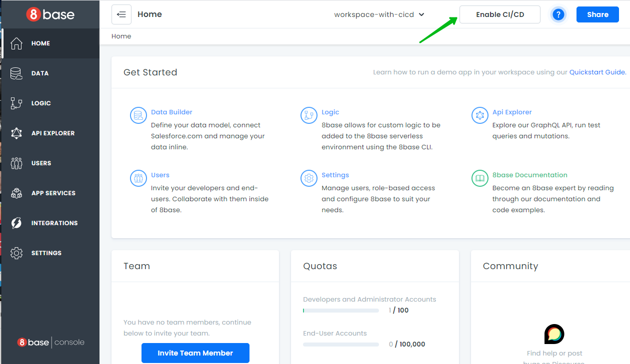Click the Home breadcrumb
The image size is (630, 364).
click(x=121, y=36)
